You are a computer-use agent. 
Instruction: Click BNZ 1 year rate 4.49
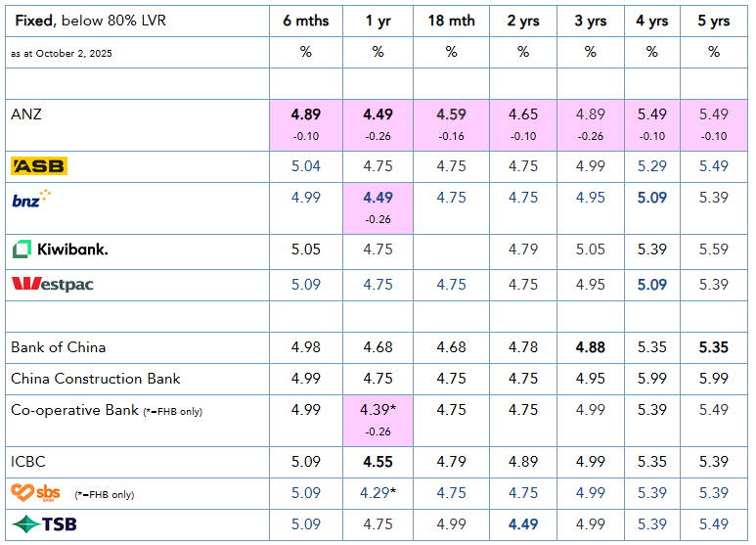(x=378, y=198)
